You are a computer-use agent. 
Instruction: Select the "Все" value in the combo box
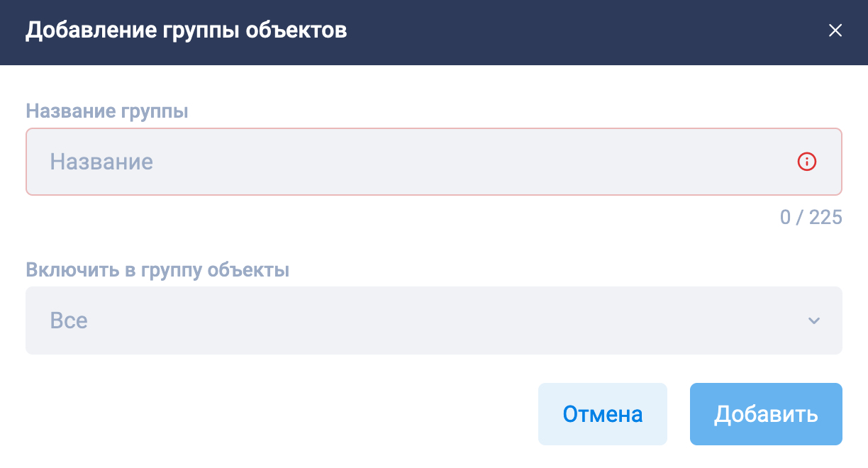(x=69, y=321)
